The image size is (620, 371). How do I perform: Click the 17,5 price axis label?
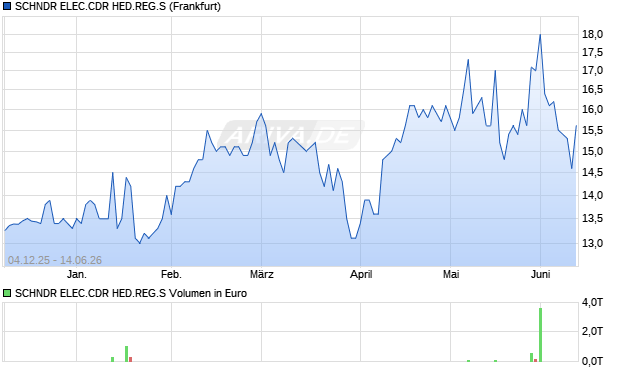click(x=592, y=52)
